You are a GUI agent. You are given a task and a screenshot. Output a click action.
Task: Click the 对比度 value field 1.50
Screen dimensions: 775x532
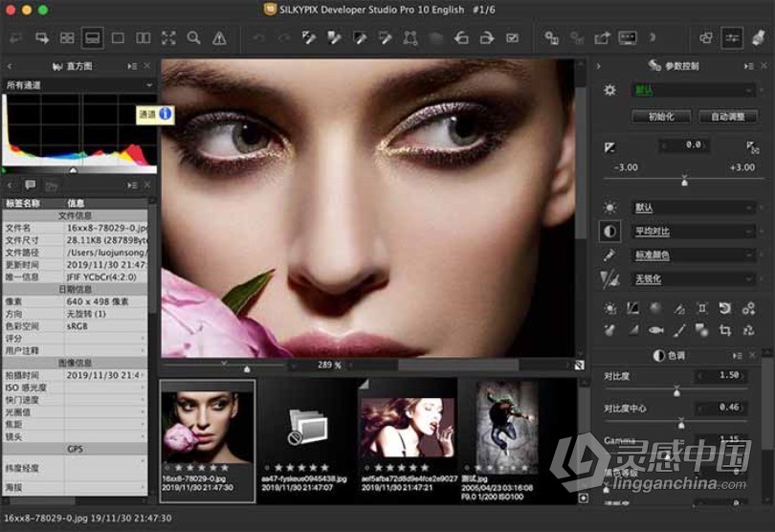coord(721,376)
